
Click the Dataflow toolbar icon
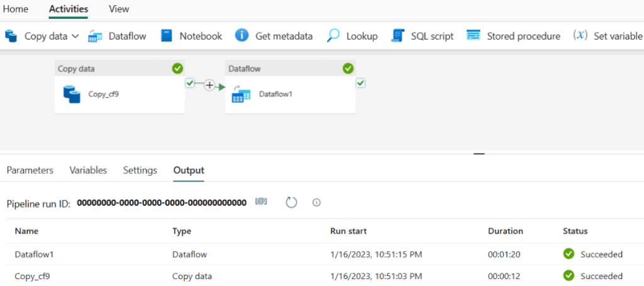point(96,37)
